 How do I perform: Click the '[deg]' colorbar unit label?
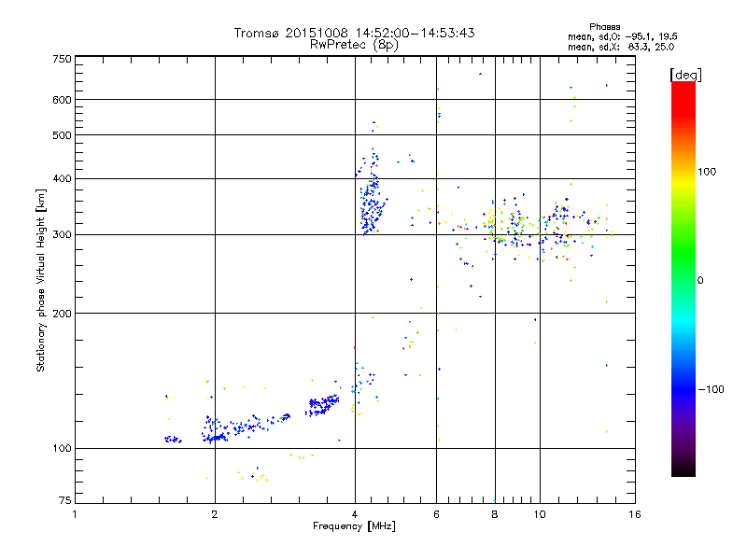[x=685, y=75]
